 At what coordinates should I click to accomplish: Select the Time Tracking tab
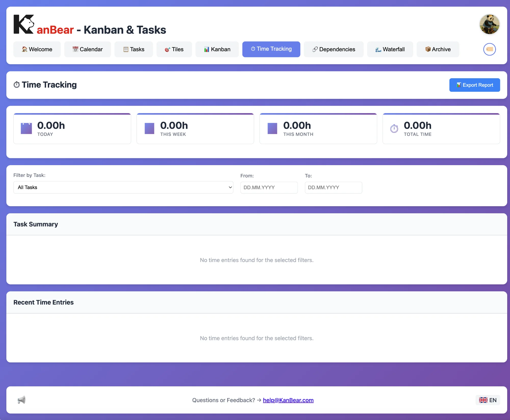(x=271, y=49)
